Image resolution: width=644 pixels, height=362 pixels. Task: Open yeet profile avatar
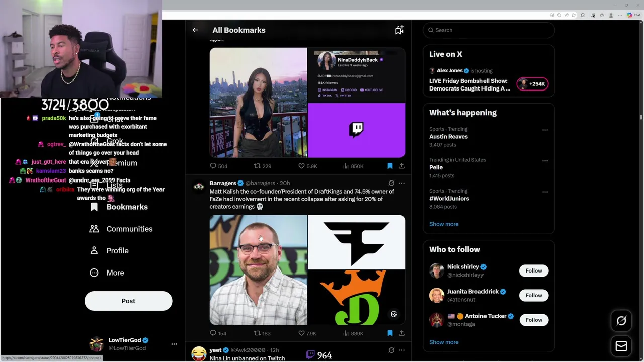point(199,353)
